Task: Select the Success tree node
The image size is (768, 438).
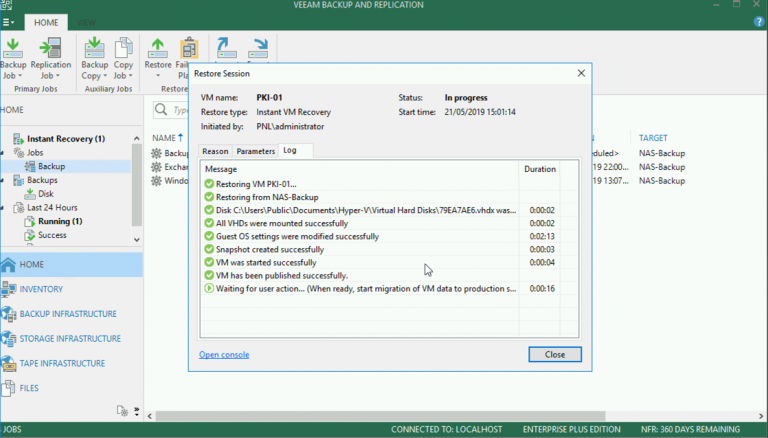Action: point(52,235)
